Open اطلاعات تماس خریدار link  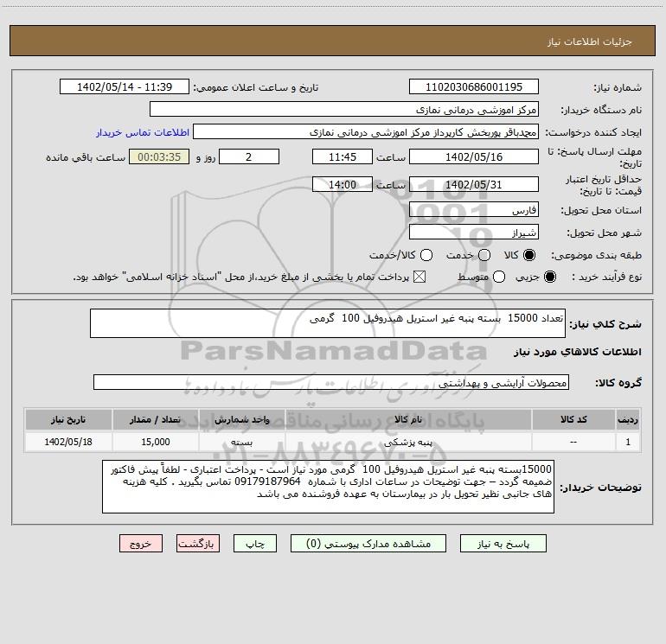(143, 132)
